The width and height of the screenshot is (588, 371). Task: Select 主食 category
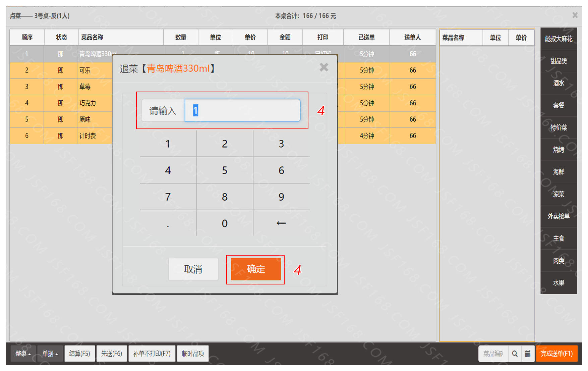(558, 238)
